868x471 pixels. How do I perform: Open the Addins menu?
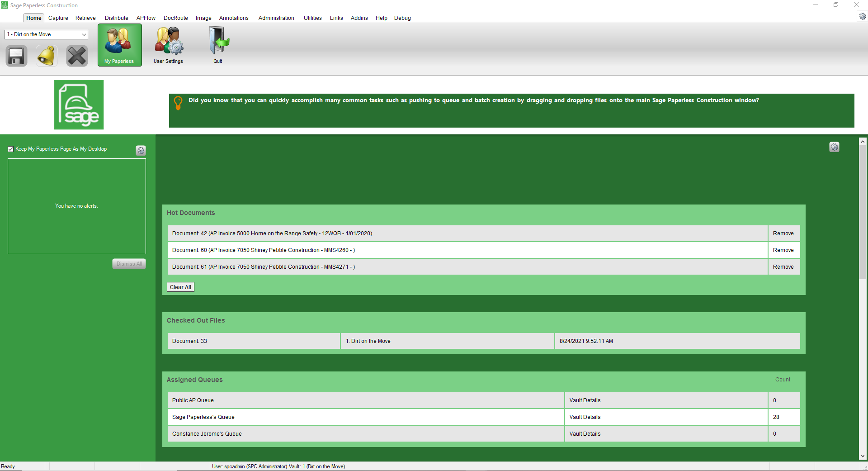click(359, 18)
